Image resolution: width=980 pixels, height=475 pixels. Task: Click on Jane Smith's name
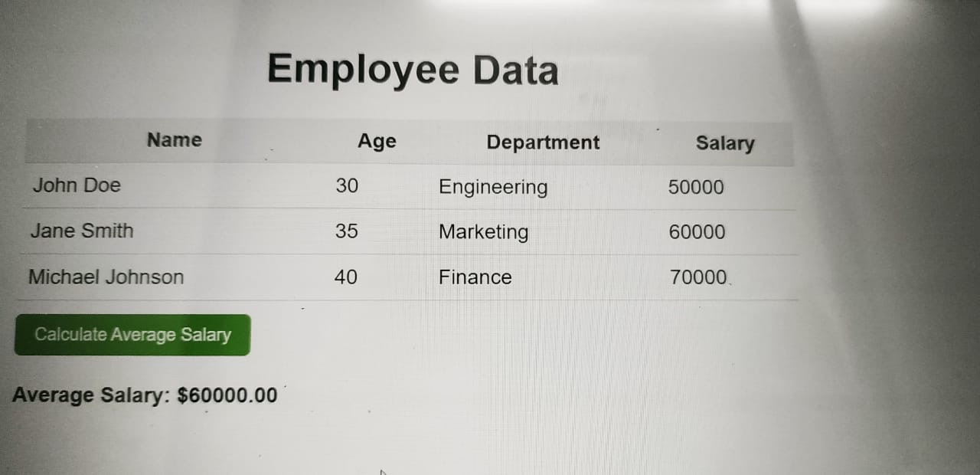(x=81, y=231)
